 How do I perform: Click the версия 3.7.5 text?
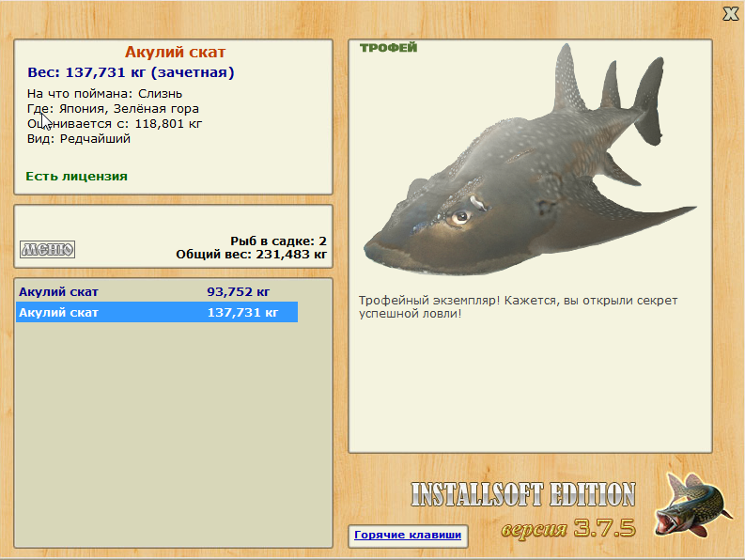(x=568, y=528)
